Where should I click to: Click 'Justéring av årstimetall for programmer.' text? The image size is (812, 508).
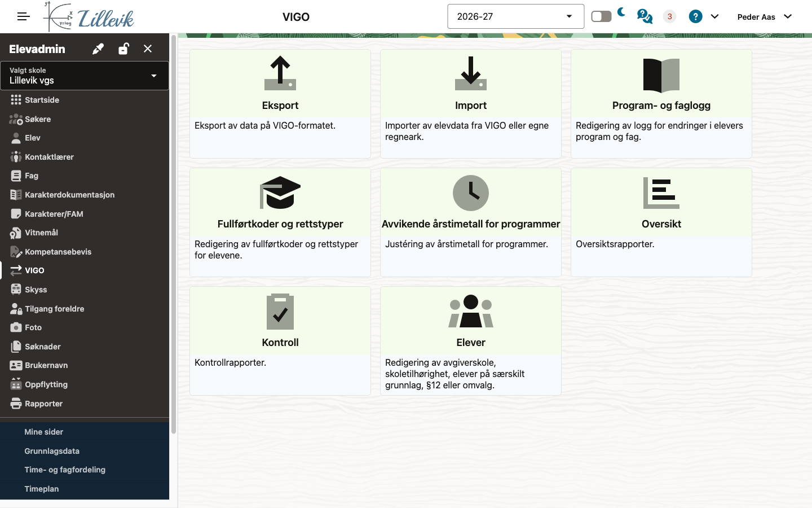pyautogui.click(x=466, y=244)
